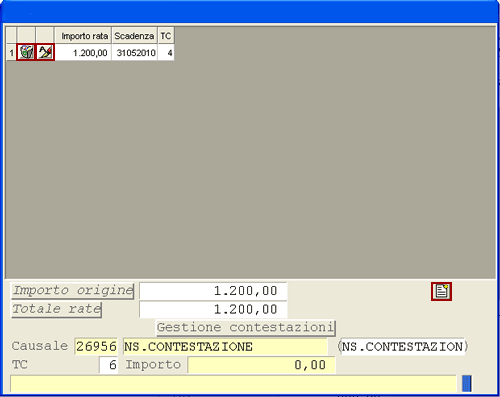Click the 31052010 due date cell

click(x=134, y=53)
